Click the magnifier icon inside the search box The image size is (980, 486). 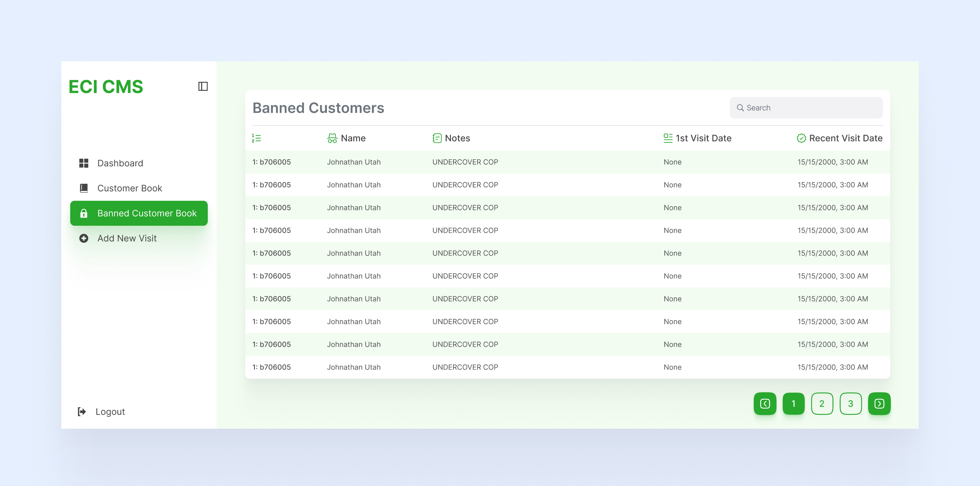740,108
